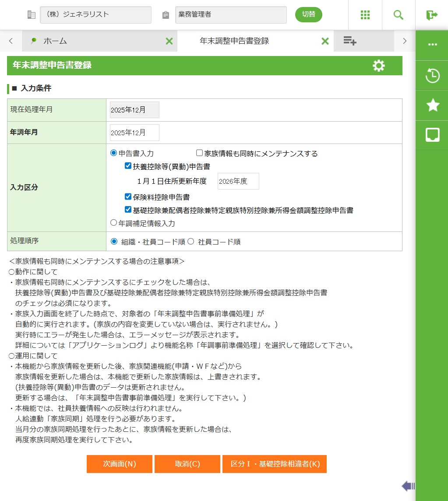Image resolution: width=448 pixels, height=501 pixels.
Task: Uncheck the 保険料控除申告書 checkbox
Action: coord(128,197)
